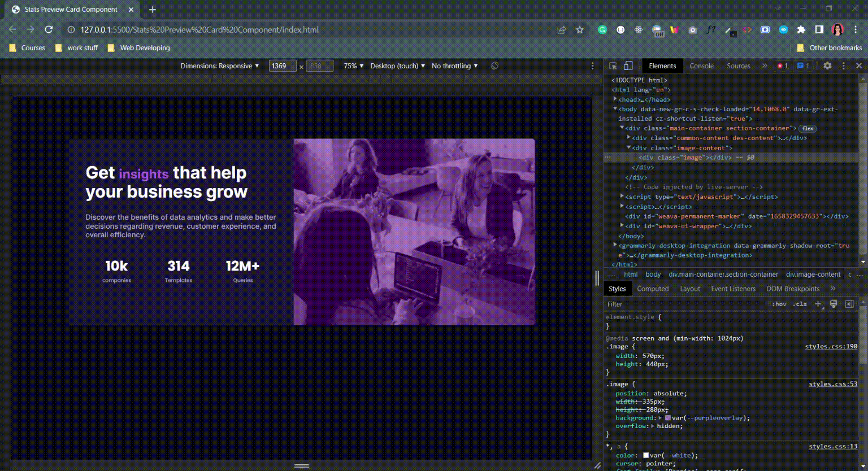Expand the background shorthand property arrow

tap(661, 418)
